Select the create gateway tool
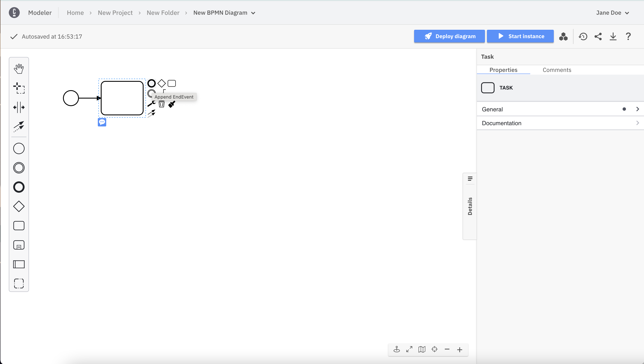This screenshot has height=364, width=644. coord(19,206)
